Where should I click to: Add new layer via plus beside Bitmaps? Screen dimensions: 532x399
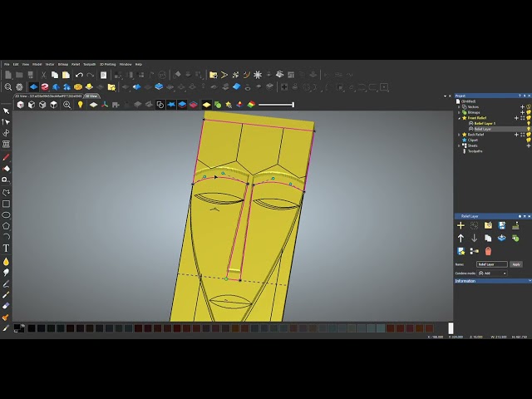tap(523, 112)
